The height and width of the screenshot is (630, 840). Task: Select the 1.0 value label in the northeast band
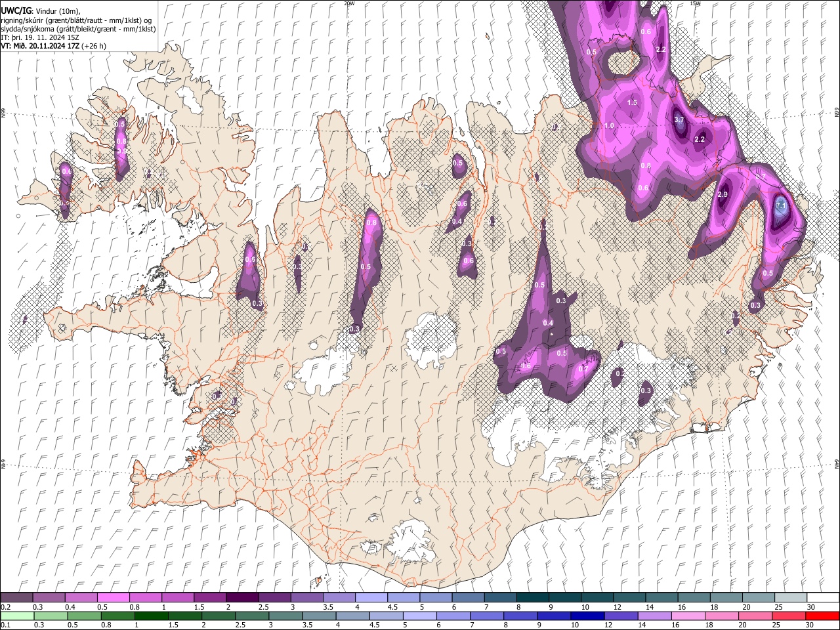609,126
